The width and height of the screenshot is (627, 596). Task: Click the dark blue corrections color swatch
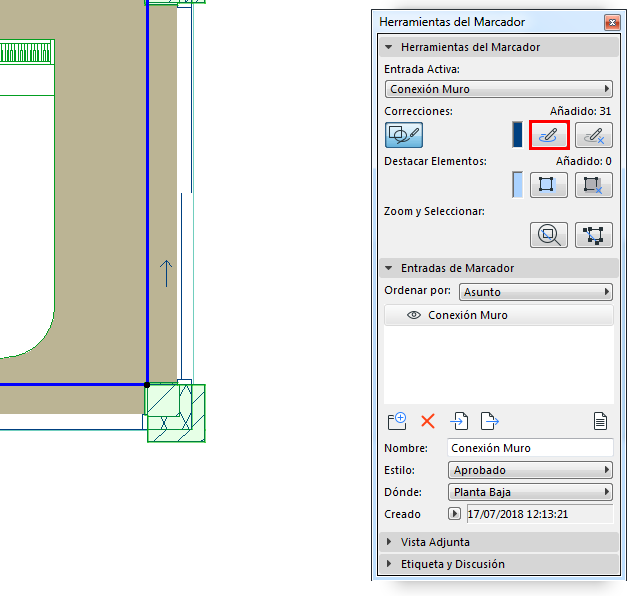pyautogui.click(x=517, y=135)
